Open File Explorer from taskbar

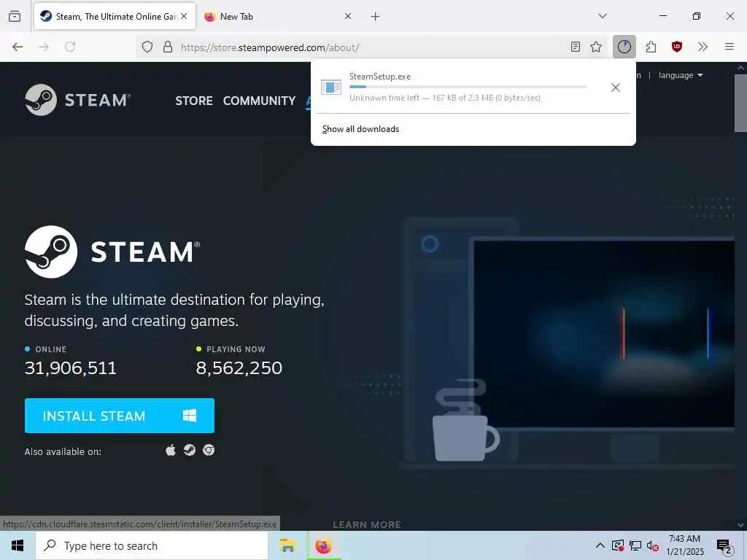click(287, 545)
